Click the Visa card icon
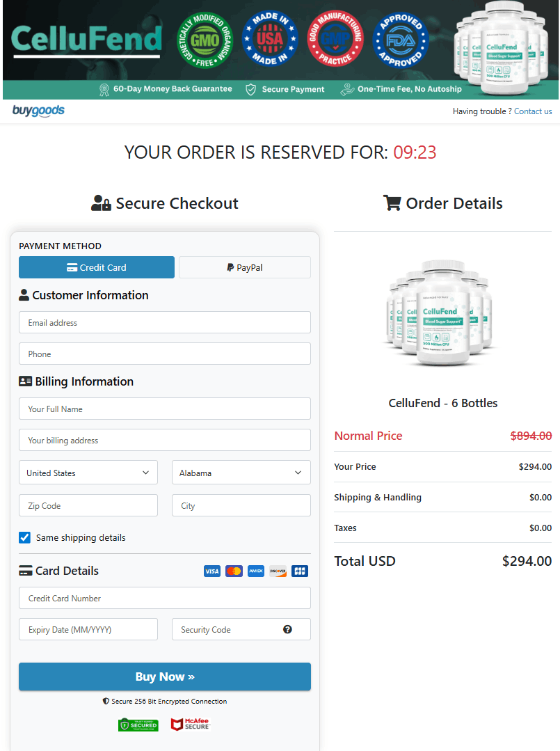The height and width of the screenshot is (751, 560). [212, 571]
